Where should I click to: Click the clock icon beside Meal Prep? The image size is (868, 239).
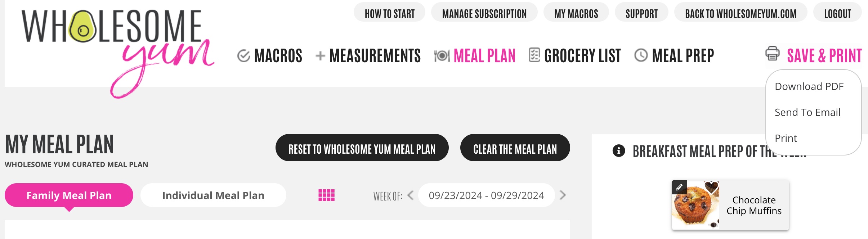(641, 55)
